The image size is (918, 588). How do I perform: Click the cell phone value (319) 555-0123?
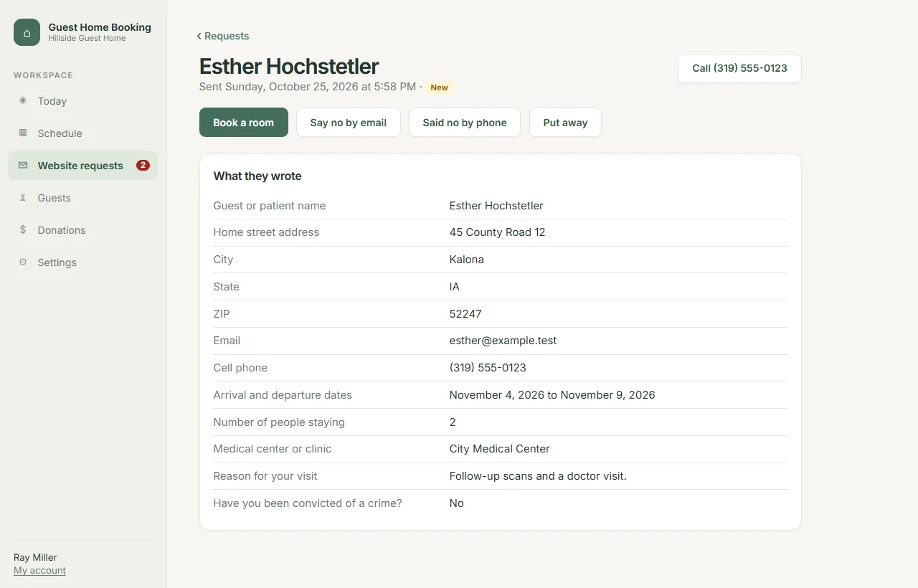pyautogui.click(x=488, y=368)
